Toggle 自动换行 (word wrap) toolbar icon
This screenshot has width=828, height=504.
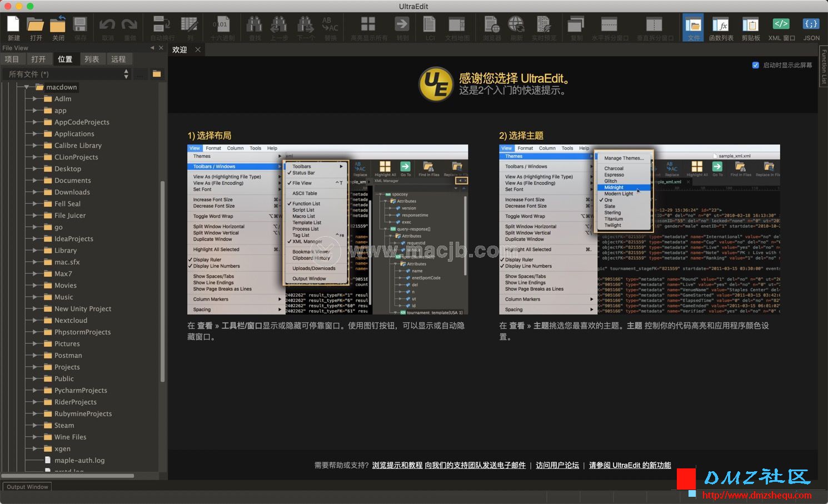pyautogui.click(x=162, y=25)
